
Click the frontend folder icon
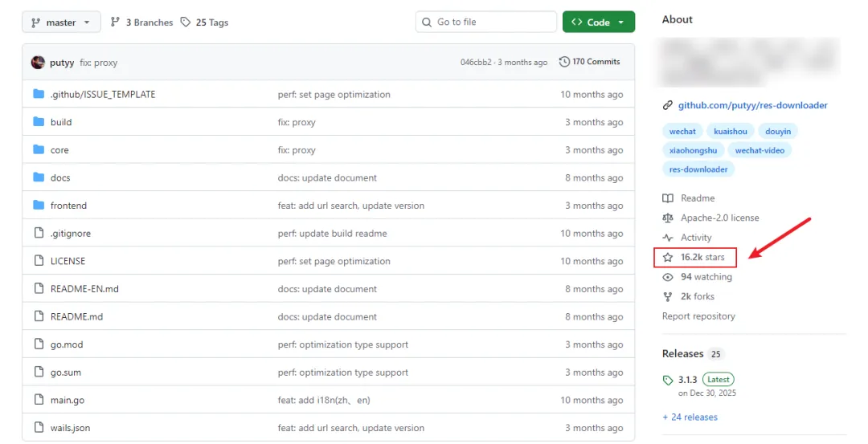[39, 206]
